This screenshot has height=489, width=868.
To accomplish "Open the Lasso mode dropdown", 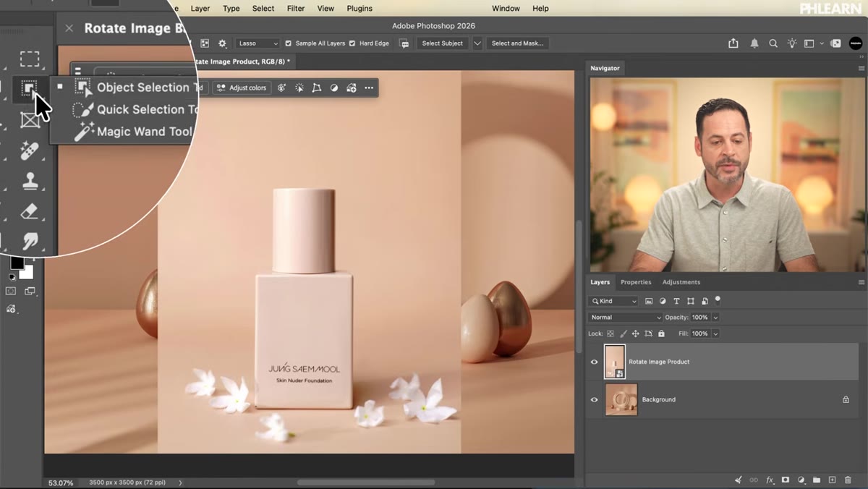I will tap(258, 43).
